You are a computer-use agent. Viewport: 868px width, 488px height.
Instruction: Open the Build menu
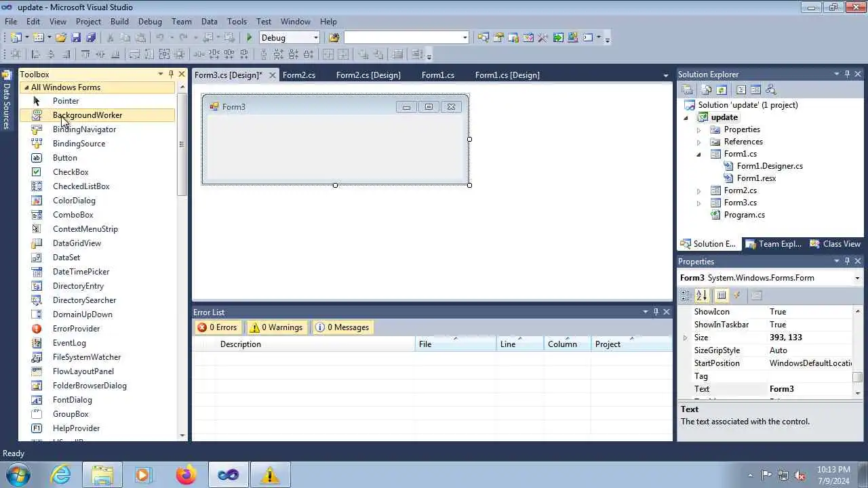click(119, 22)
